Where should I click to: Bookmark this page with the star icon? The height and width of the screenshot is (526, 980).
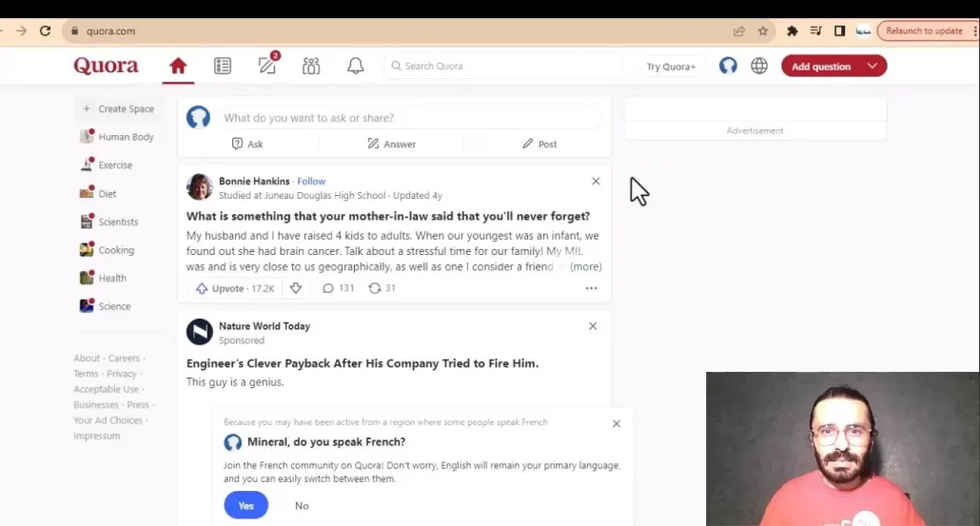(763, 30)
